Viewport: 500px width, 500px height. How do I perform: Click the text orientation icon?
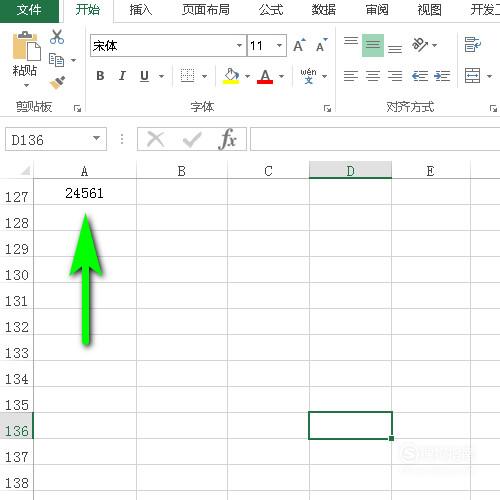point(419,45)
